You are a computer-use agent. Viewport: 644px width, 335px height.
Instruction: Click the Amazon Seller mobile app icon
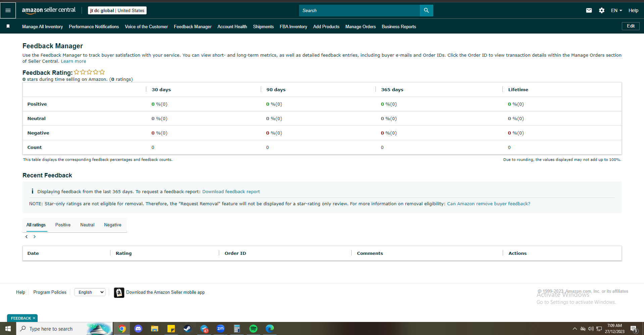(119, 292)
